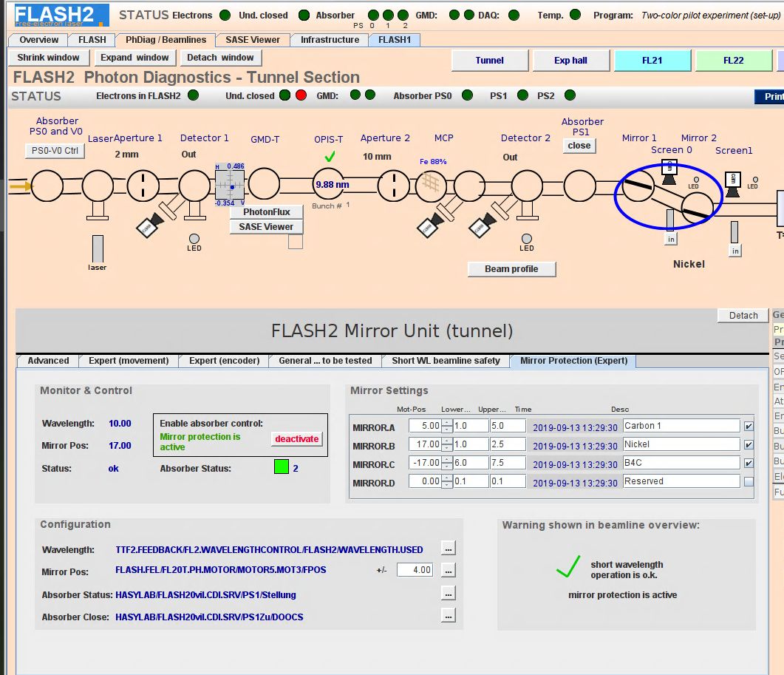This screenshot has width=784, height=675.
Task: Click the PS0-V0 Ctrl button
Action: tap(55, 151)
